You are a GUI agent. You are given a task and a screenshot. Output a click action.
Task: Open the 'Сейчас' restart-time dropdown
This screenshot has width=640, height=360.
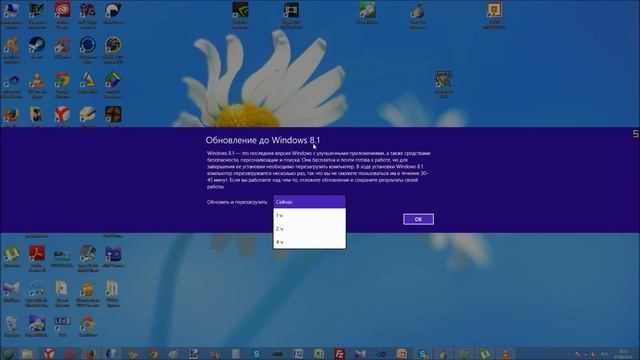pos(309,202)
